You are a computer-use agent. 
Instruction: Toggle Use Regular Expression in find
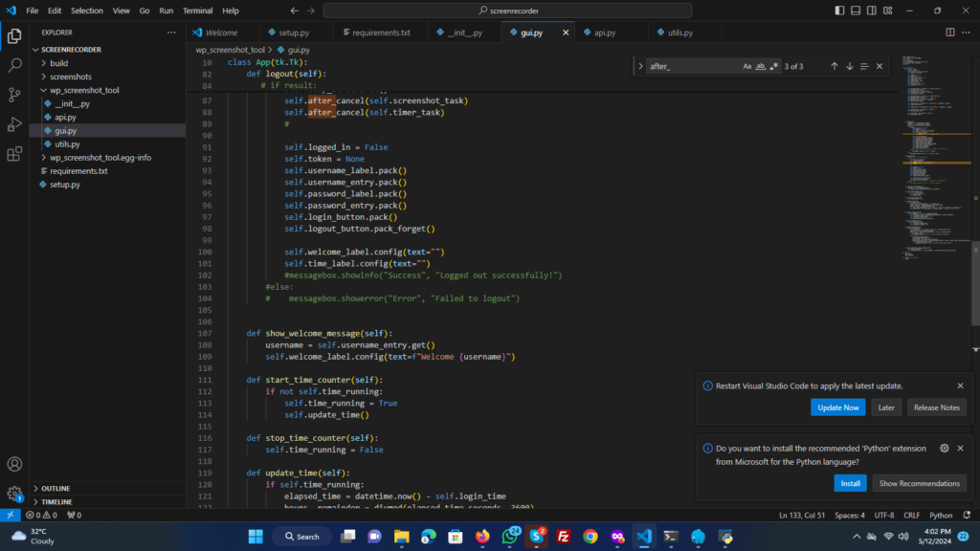pos(774,66)
